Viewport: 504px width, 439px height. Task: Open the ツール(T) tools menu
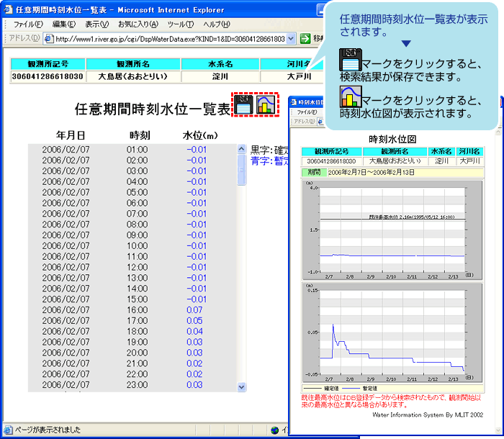click(x=180, y=24)
